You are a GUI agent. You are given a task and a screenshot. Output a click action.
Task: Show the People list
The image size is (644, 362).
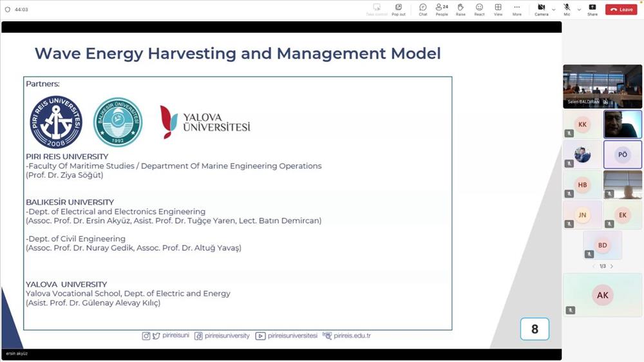coord(442,10)
